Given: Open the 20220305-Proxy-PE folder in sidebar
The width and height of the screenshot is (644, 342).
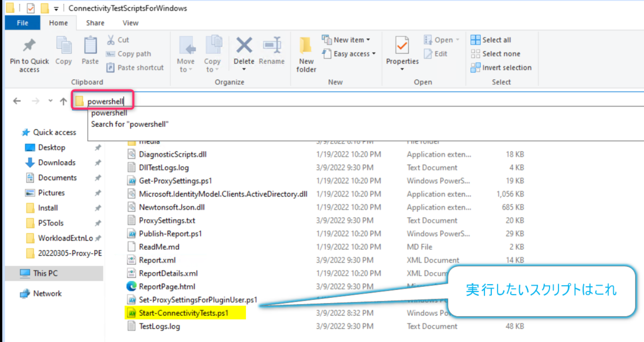Looking at the screenshot, I should coord(63,253).
